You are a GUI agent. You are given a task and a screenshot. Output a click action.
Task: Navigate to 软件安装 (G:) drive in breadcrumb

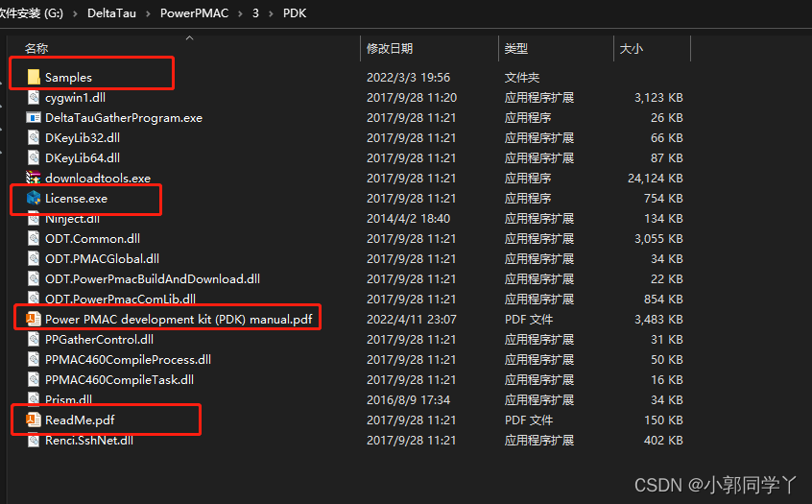[31, 12]
